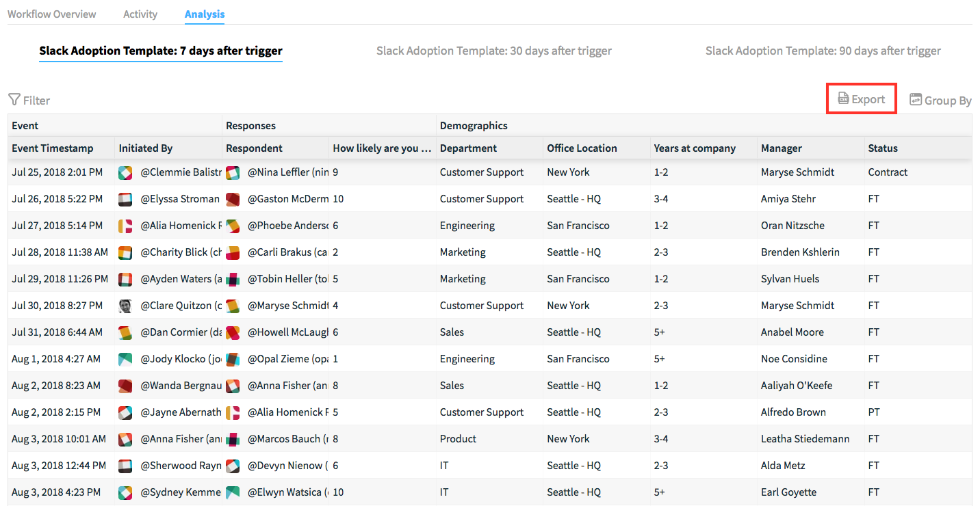Image resolution: width=980 pixels, height=506 pixels.
Task: Click the Product department cell
Action: (x=458, y=439)
